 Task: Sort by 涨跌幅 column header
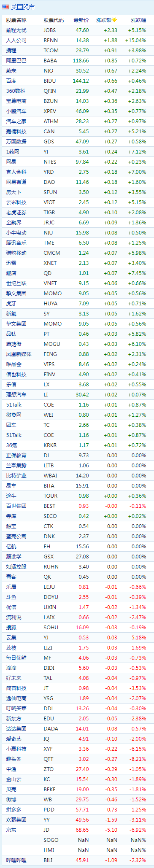click(139, 20)
